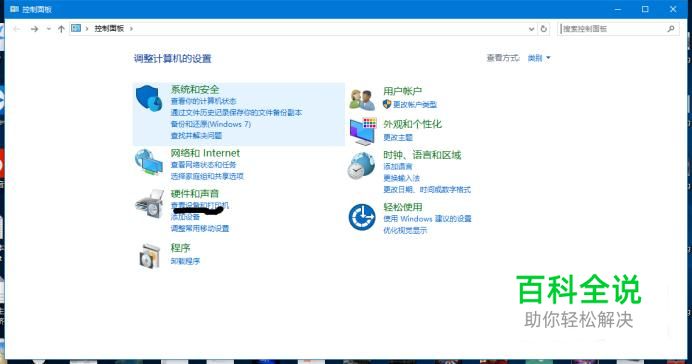
Task: Open 调整常用移动设置 link
Action: tap(200, 228)
